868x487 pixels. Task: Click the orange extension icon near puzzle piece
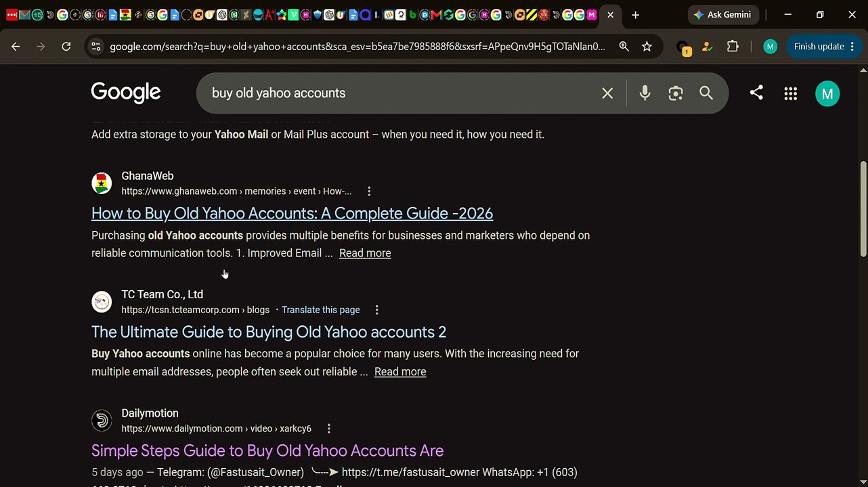pos(707,47)
